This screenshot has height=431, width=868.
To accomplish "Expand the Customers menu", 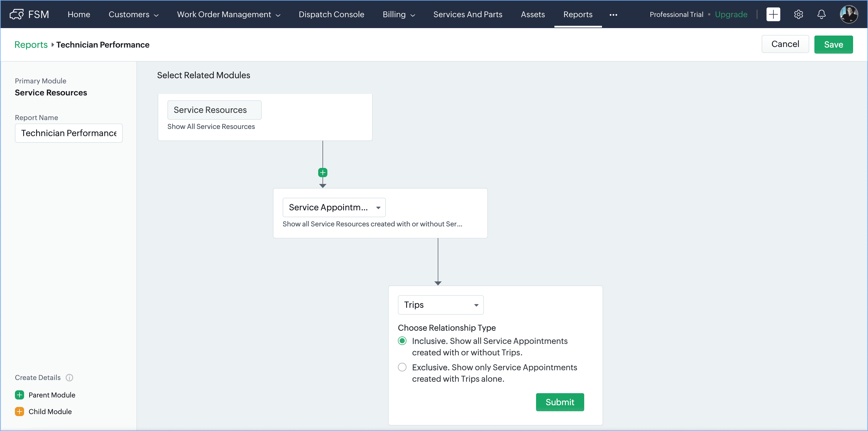I will 133,14.
